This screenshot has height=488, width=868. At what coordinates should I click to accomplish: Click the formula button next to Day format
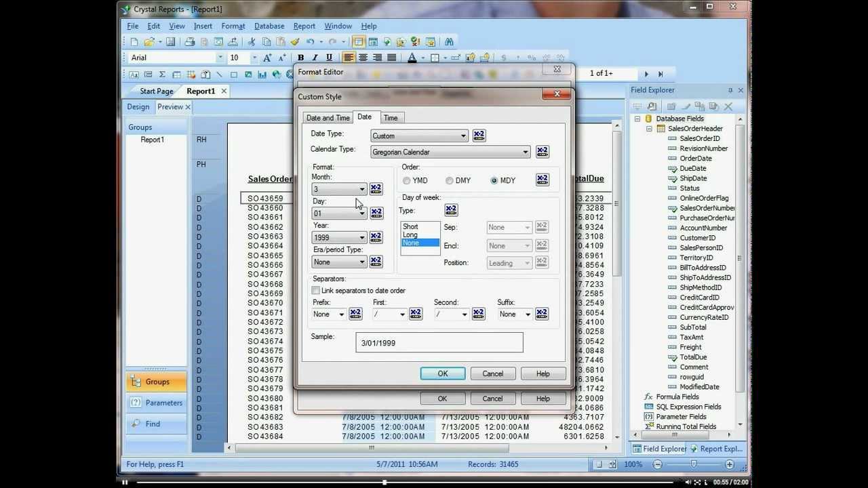376,213
